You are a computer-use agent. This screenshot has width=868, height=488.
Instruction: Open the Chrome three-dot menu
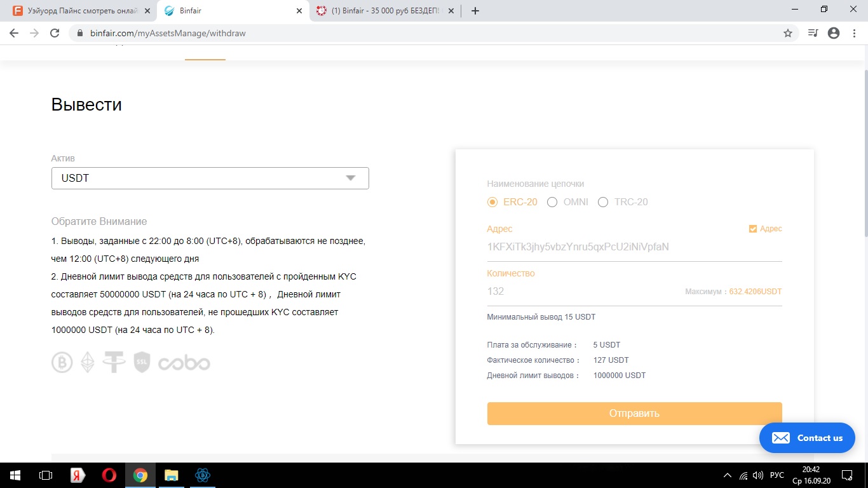tap(854, 33)
